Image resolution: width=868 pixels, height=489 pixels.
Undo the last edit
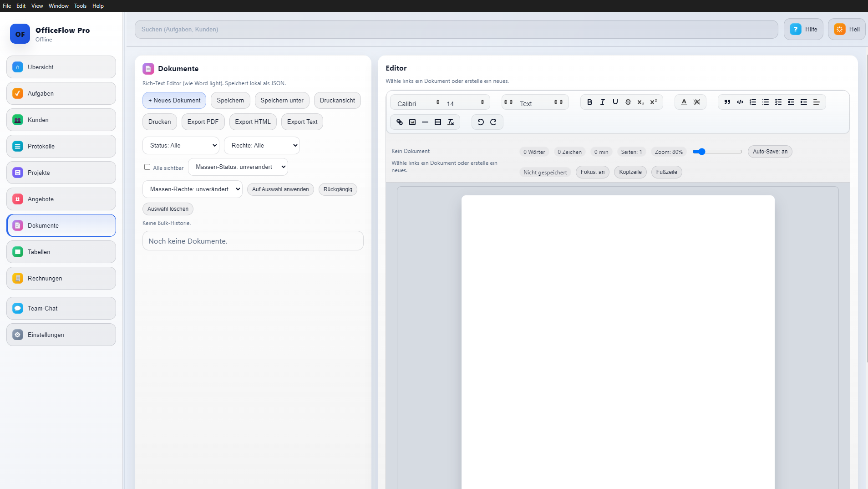click(481, 122)
